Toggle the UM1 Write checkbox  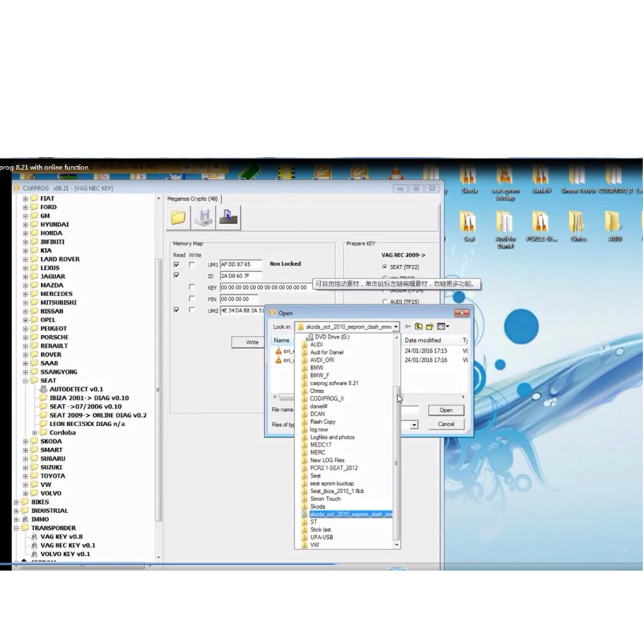click(192, 265)
